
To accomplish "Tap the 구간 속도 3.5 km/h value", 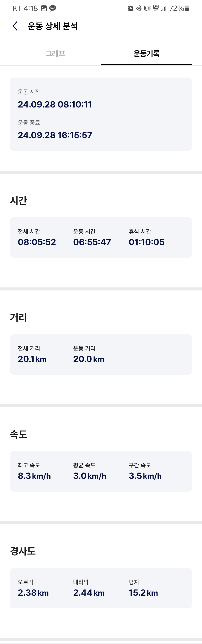I will click(145, 476).
